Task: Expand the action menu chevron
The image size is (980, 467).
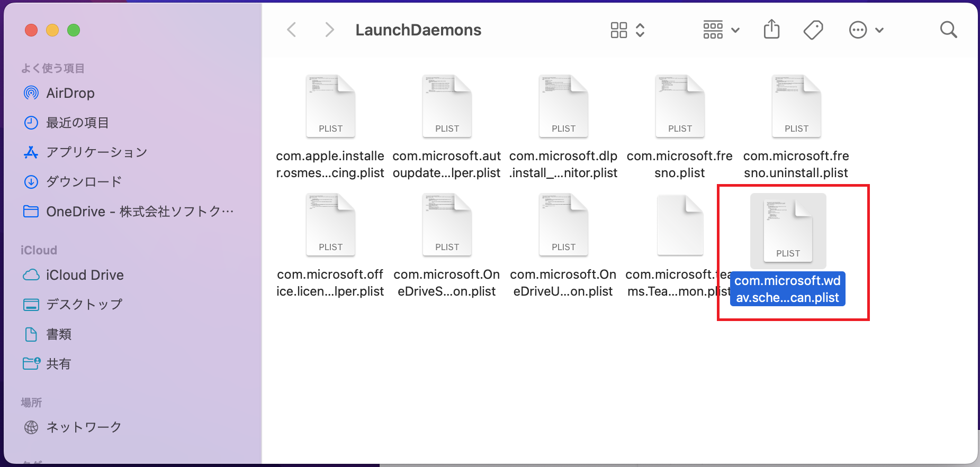Action: point(879,31)
